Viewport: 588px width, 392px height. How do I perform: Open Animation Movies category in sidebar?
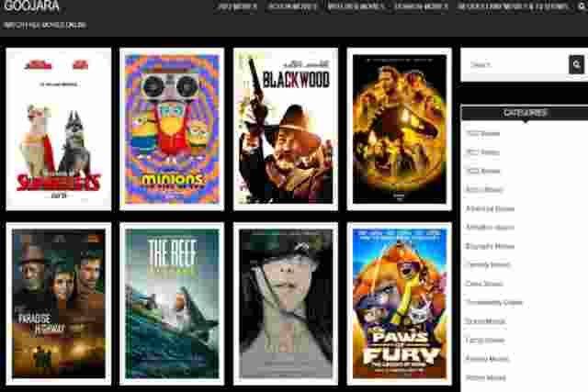490,227
